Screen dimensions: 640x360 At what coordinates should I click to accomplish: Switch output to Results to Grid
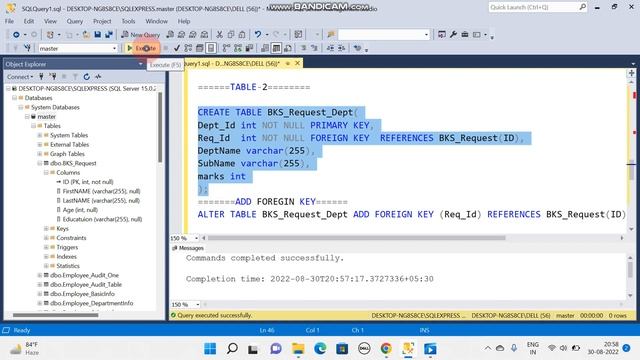276,48
